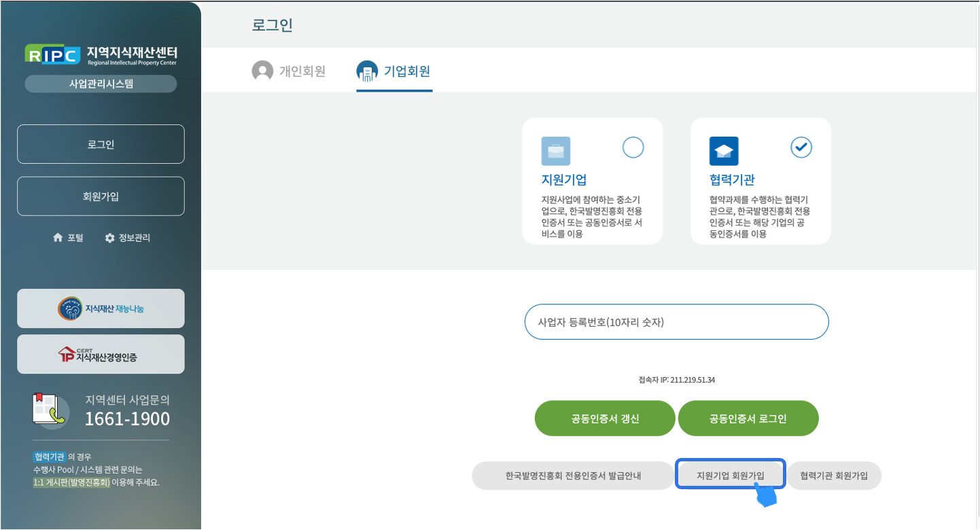This screenshot has height=530, width=980.
Task: Select the checked 협력기관 radio circle
Action: tap(801, 147)
